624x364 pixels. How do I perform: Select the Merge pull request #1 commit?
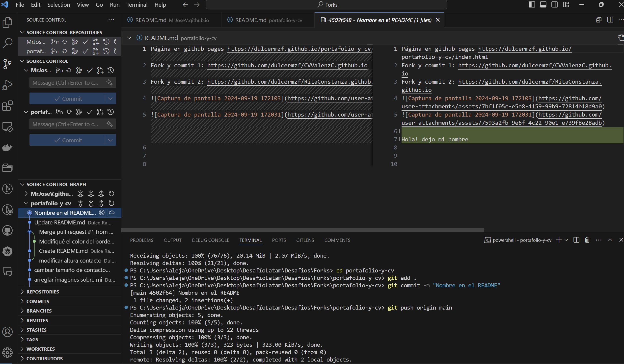[70, 232]
